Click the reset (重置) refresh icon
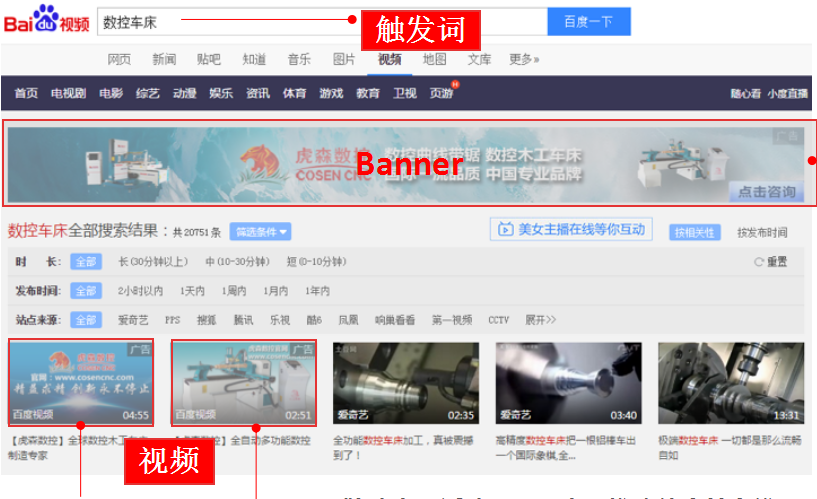This screenshot has height=499, width=817. coord(759,262)
